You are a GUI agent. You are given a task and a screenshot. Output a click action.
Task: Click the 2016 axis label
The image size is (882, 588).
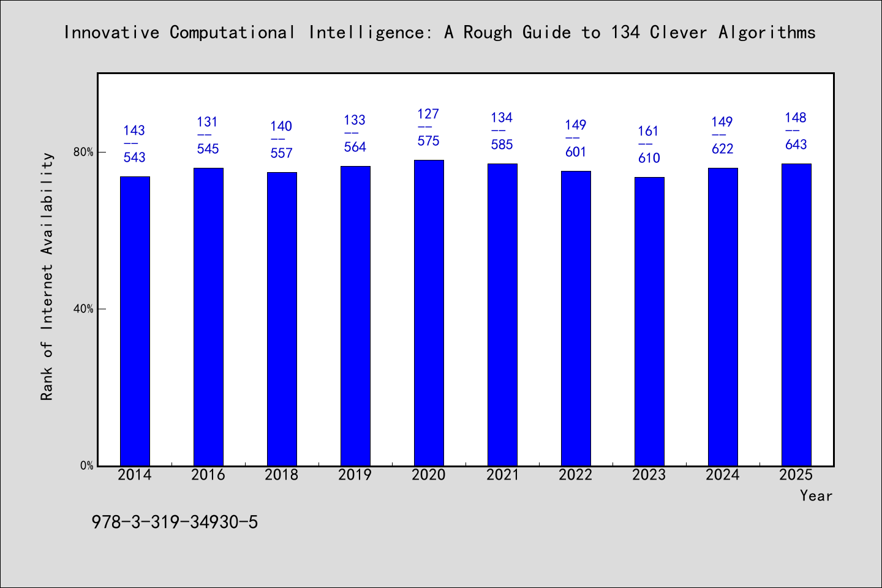208,475
